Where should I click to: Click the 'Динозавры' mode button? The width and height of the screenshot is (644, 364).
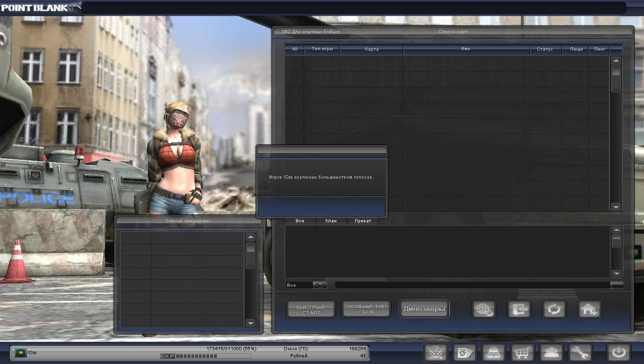(x=424, y=309)
